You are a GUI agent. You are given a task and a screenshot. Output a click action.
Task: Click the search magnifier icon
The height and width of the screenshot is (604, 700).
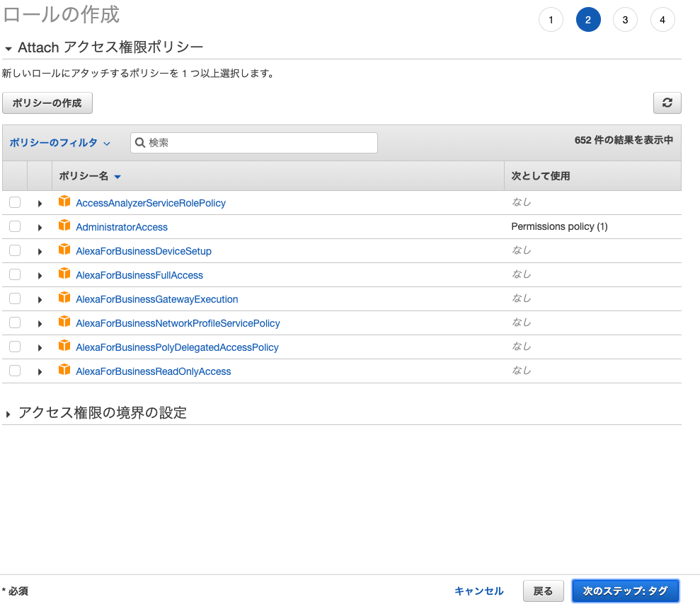(x=140, y=142)
